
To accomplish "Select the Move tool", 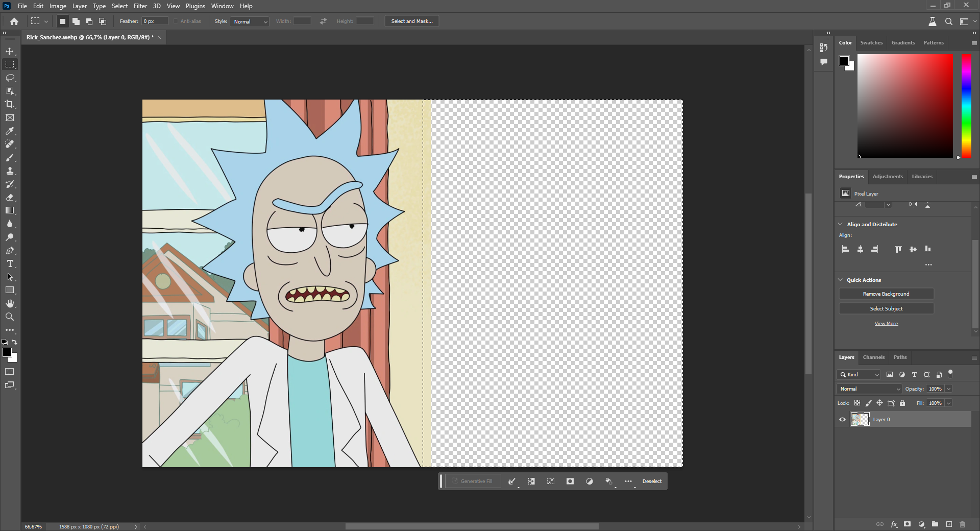I will pyautogui.click(x=10, y=51).
